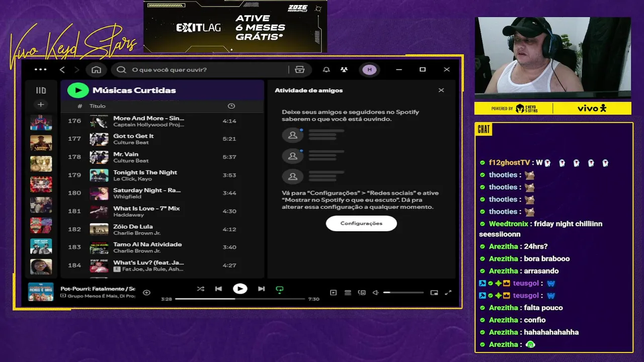
Task: Toggle the green repeat button
Action: (280, 289)
